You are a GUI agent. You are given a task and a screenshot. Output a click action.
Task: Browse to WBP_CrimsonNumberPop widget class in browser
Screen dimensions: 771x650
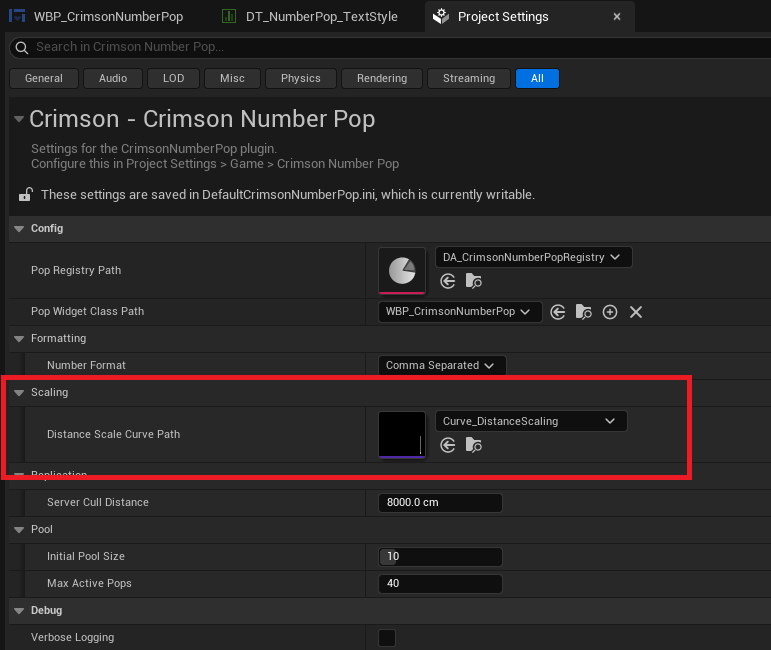584,312
